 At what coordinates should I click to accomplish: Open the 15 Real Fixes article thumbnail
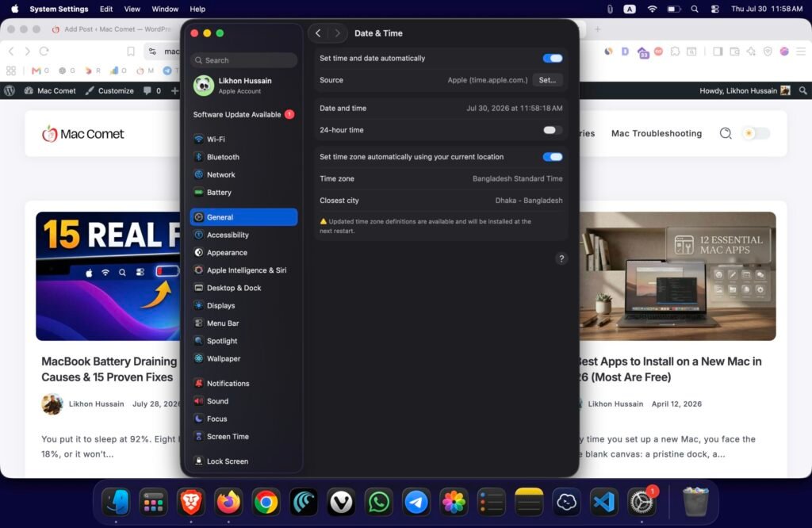pos(108,276)
